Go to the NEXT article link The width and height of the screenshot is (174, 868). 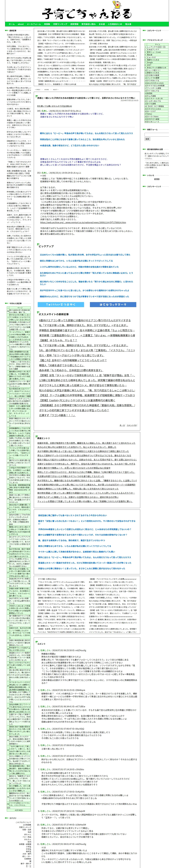pyautogui.click(x=55, y=90)
